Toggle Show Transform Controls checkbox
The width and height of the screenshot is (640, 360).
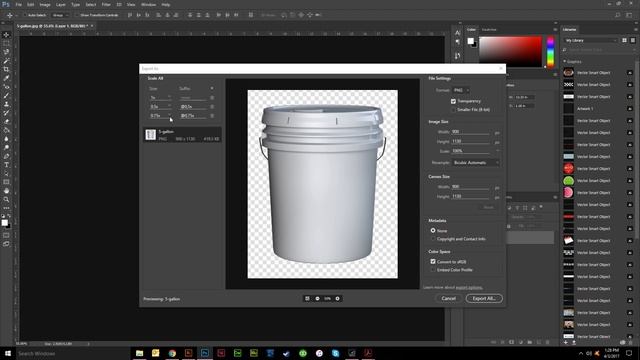pyautogui.click(x=77, y=15)
